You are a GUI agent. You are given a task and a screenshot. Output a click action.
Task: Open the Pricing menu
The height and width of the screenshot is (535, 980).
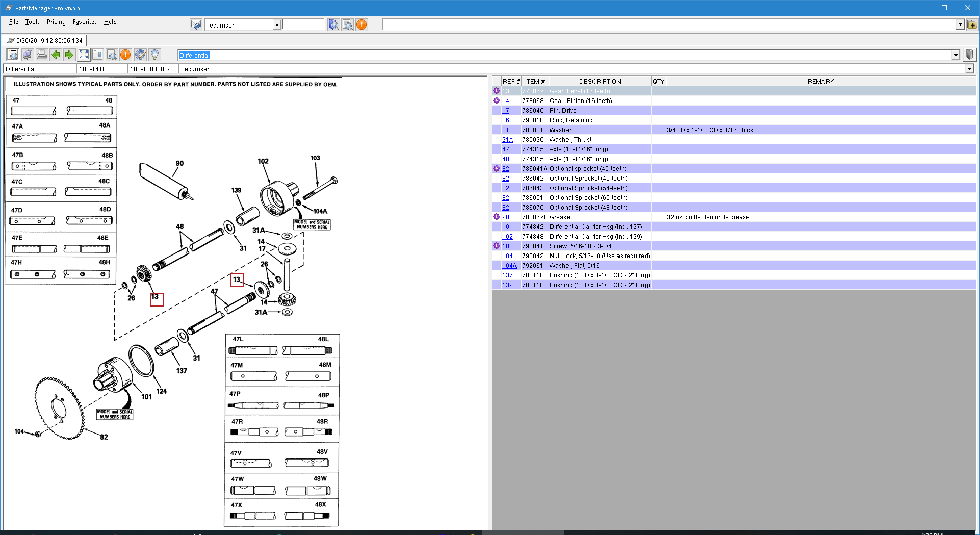[x=56, y=22]
